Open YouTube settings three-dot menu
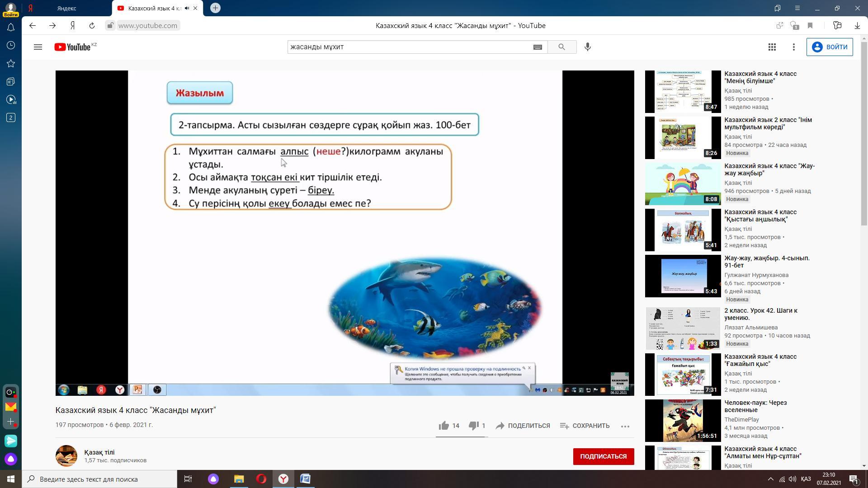Image resolution: width=868 pixels, height=488 pixels. [x=794, y=47]
